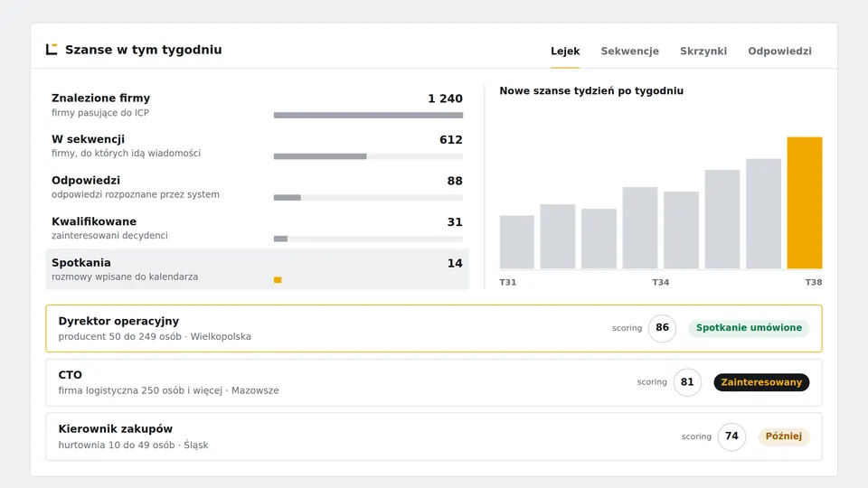868x488 pixels.
Task: Open the CTO lead card
Action: [x=434, y=382]
